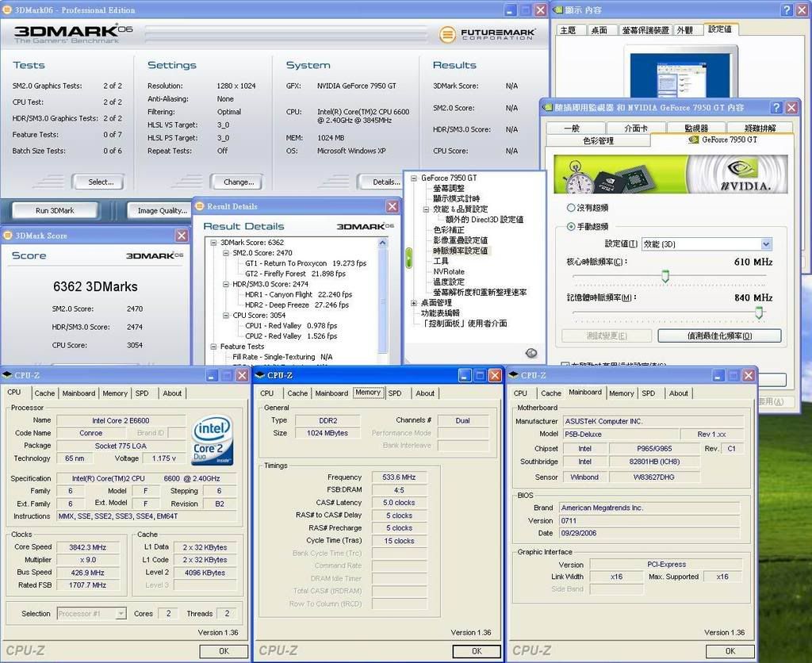This screenshot has height=663, width=812.
Task: Select the no overclocking radio option
Action: 571,208
